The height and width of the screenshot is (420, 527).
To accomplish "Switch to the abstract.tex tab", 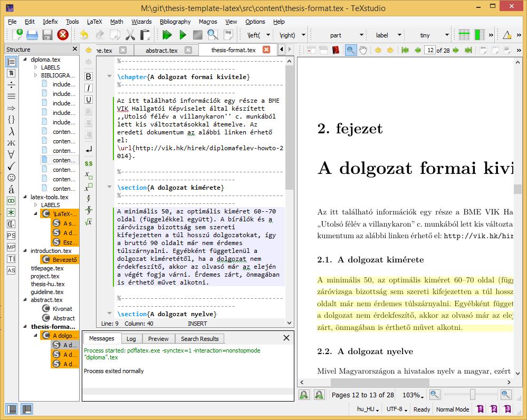I will coord(161,51).
